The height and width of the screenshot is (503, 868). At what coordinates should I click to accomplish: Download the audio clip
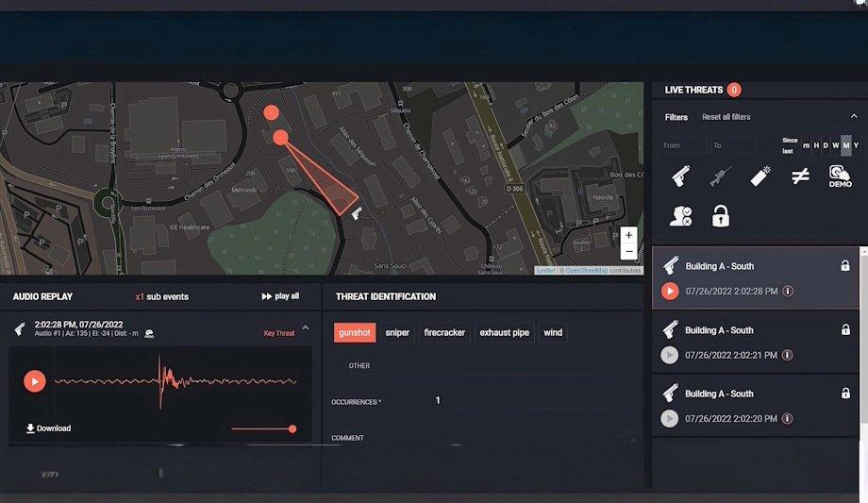(x=49, y=428)
